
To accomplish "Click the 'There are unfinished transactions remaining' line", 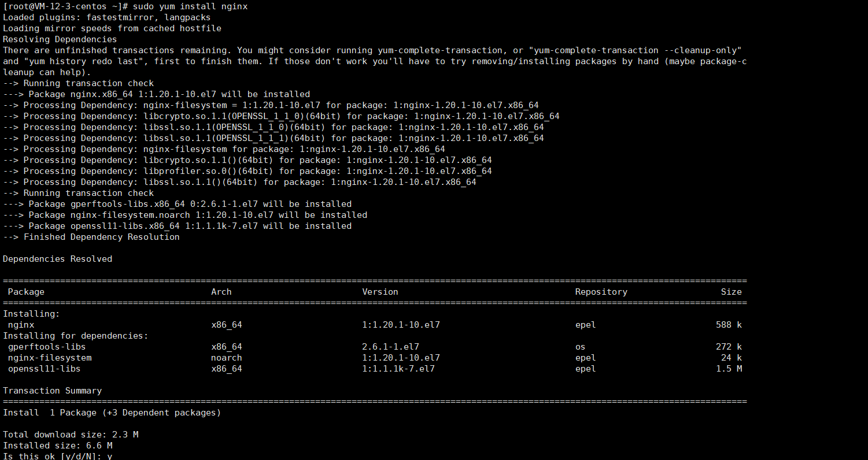I will [x=372, y=50].
